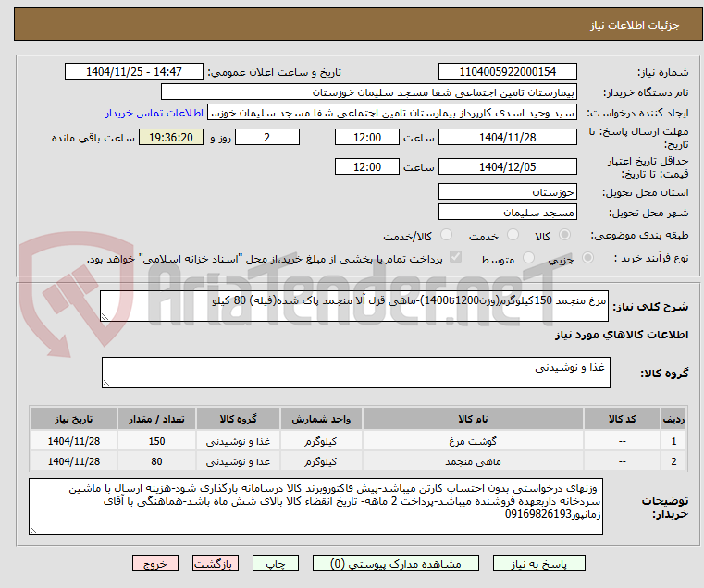Select the کالا radio button
Image resolution: width=704 pixels, height=588 pixels.
[564, 234]
